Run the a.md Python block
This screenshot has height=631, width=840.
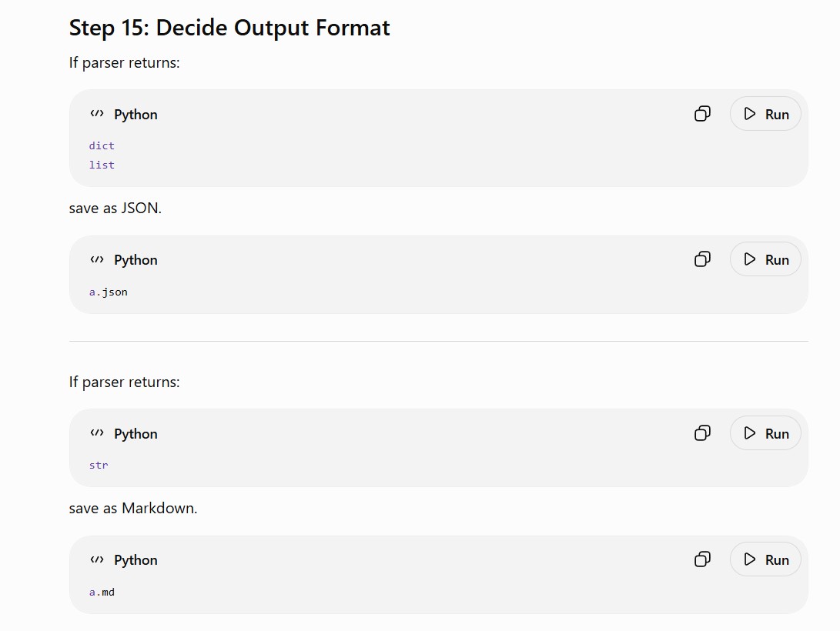point(765,559)
